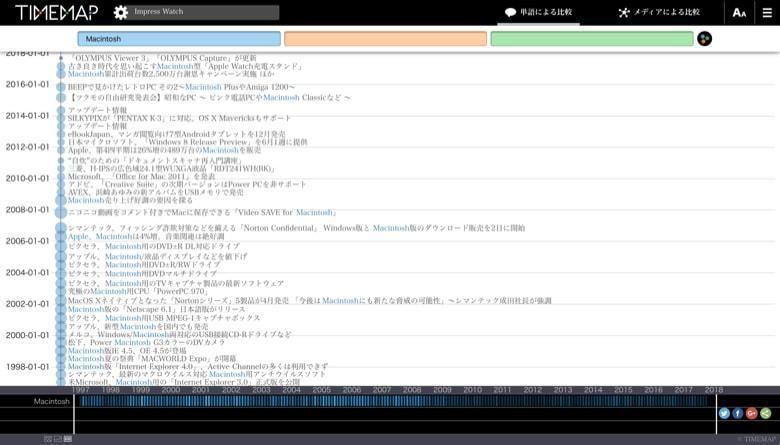This screenshot has width=780, height=445.
Task: Open the PowerPC 970 headline
Action: 139,291
